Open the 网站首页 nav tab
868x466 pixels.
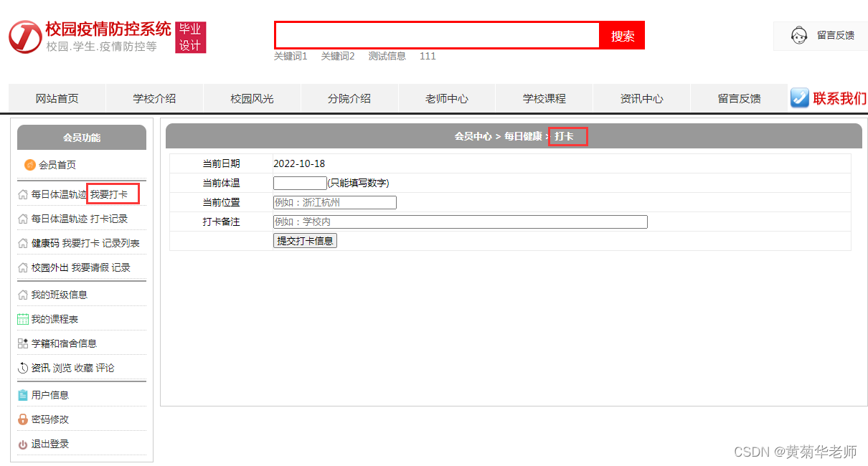57,98
